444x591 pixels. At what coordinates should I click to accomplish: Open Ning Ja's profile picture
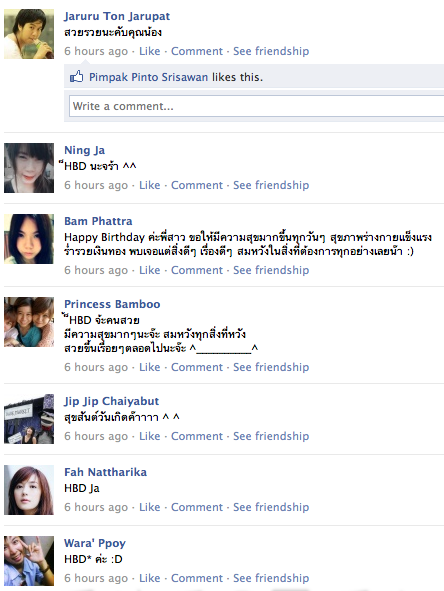(29, 168)
